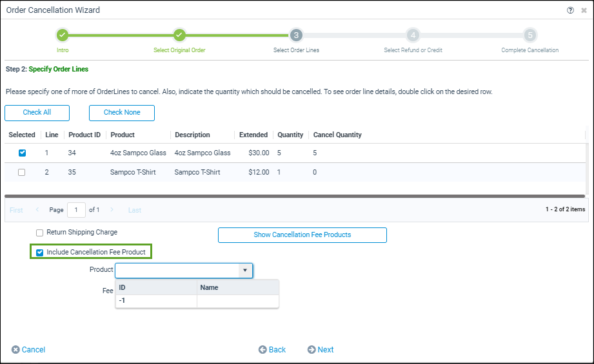The height and width of the screenshot is (364, 594).
Task: Sort by Product ID column header
Action: [84, 135]
